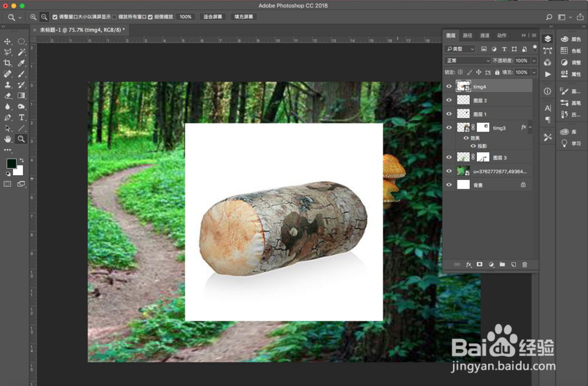
Task: Hide the 图层 2 layer
Action: coord(449,100)
